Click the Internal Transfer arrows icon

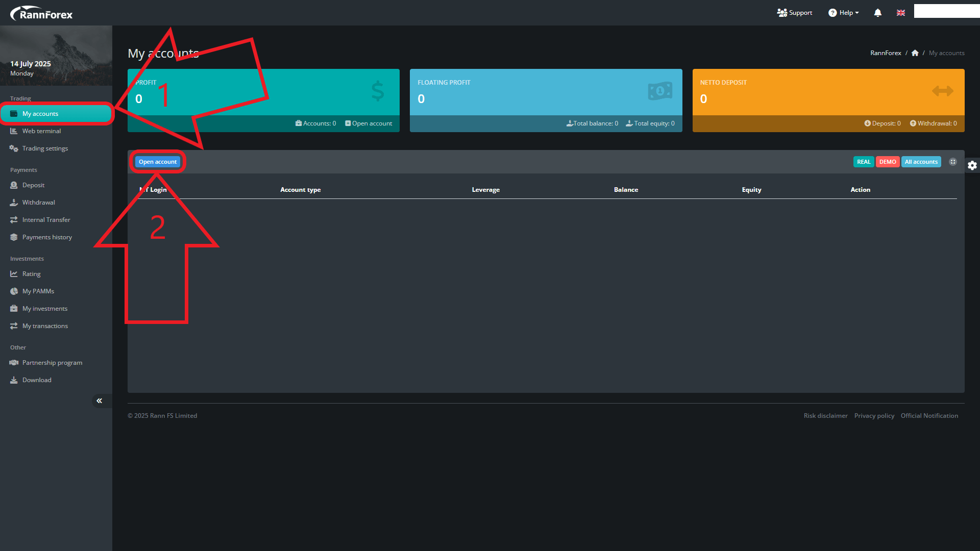click(x=14, y=220)
